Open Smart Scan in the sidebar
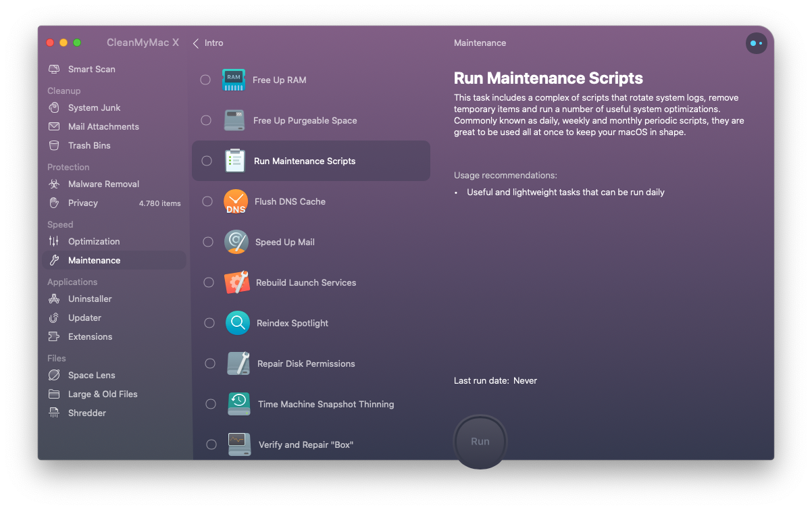 pos(91,69)
